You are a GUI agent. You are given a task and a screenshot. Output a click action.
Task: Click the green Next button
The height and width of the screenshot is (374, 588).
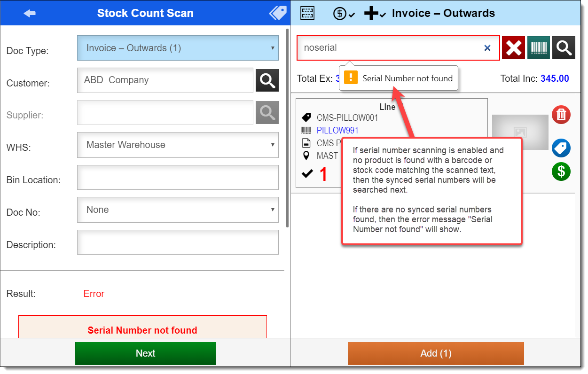(x=146, y=353)
